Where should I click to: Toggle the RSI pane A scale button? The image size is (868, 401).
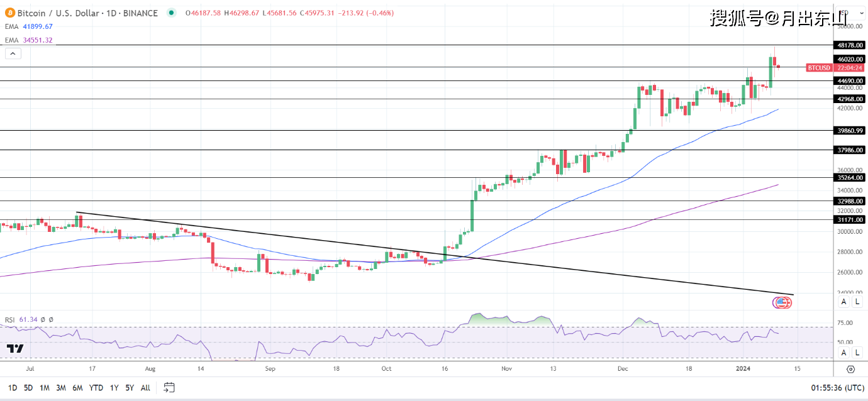point(843,352)
